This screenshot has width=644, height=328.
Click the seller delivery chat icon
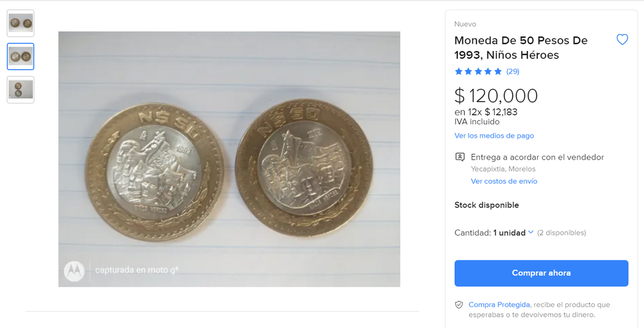tap(459, 157)
